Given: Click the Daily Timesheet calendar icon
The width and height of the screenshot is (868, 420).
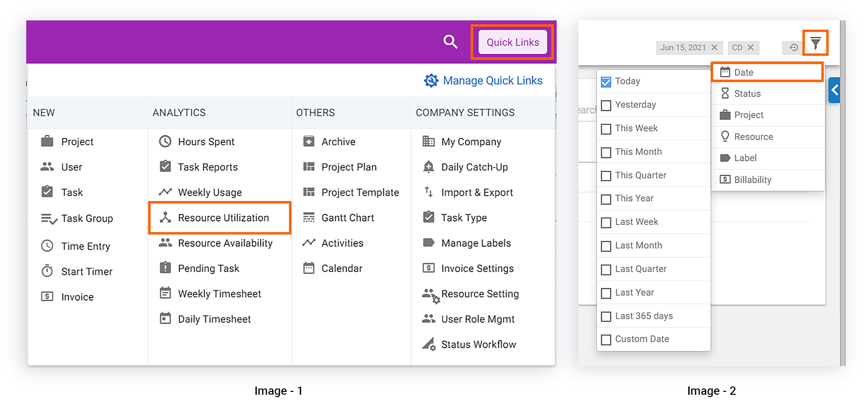Looking at the screenshot, I should tap(165, 318).
